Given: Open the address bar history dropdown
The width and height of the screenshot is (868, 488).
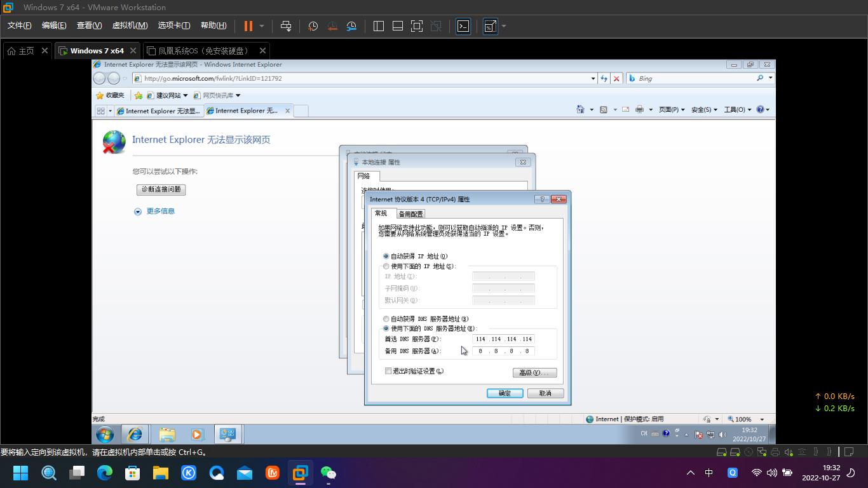Looking at the screenshot, I should pyautogui.click(x=593, y=78).
